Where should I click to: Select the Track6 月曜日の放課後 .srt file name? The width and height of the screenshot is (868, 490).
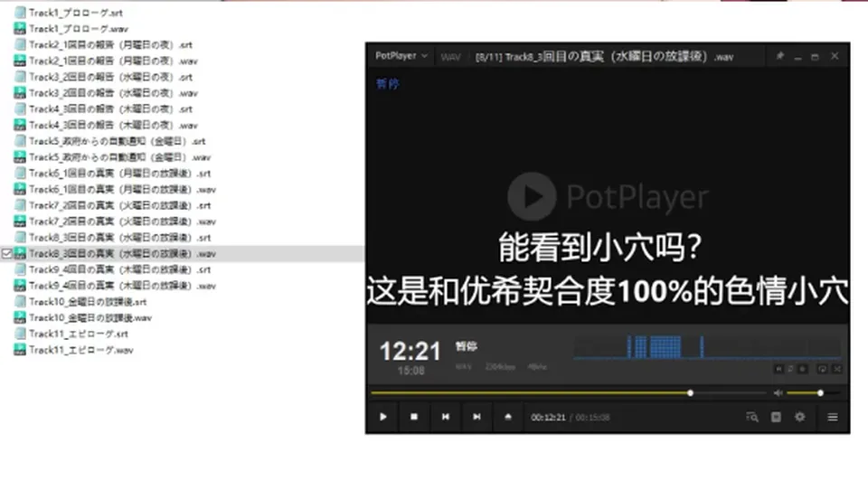120,174
